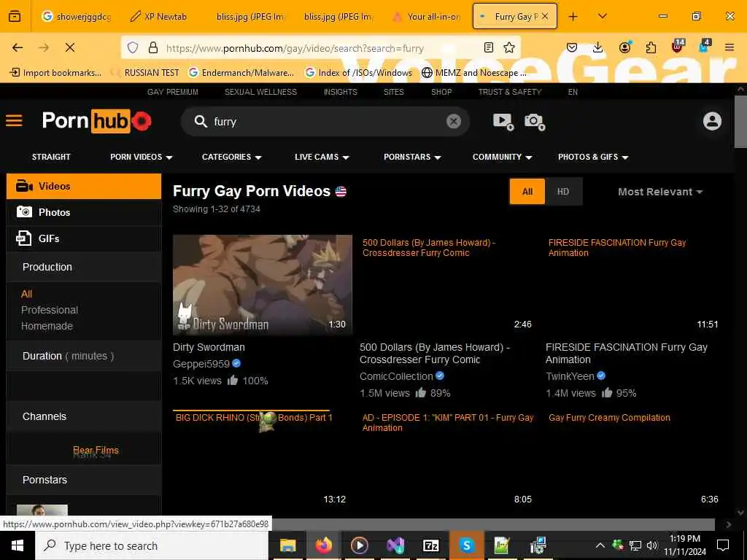747x560 pixels.
Task: Switch to the showerjggdcg browser tab
Action: (x=76, y=17)
